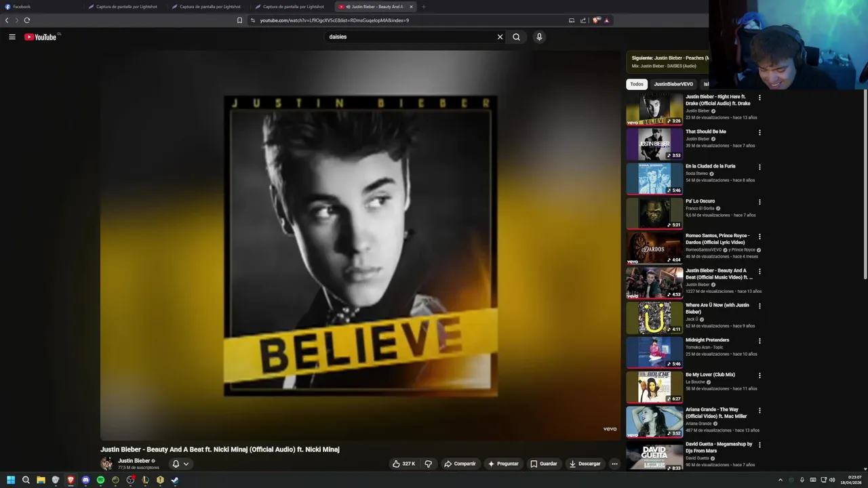The image size is (868, 488).
Task: Show hidden system tray icons chevron
Action: pyautogui.click(x=780, y=480)
